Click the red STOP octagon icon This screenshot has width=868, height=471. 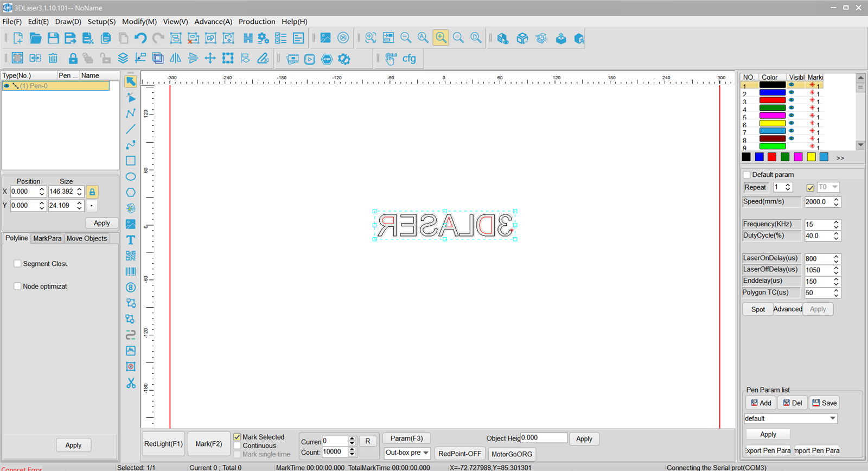click(x=327, y=59)
